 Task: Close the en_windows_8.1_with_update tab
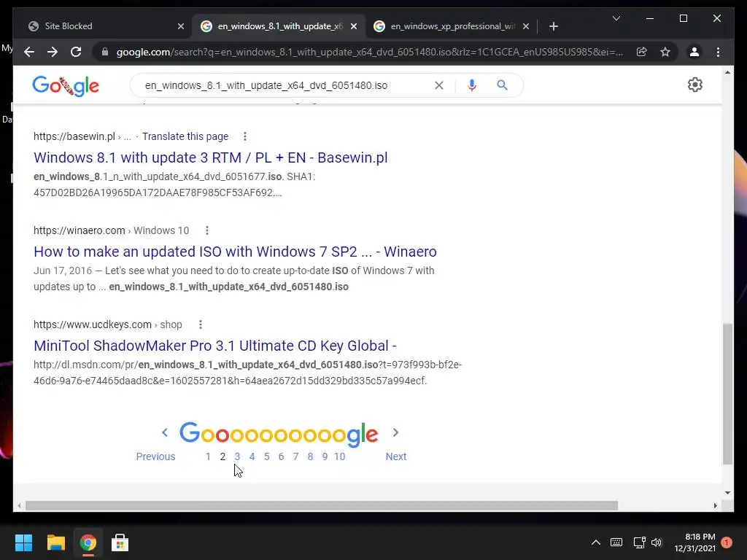click(354, 26)
